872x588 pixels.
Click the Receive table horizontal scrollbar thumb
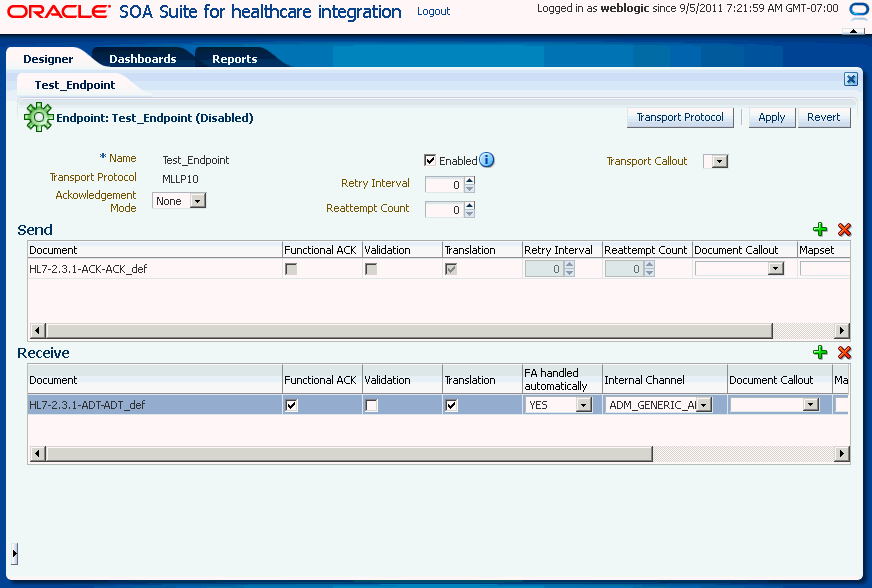(349, 453)
